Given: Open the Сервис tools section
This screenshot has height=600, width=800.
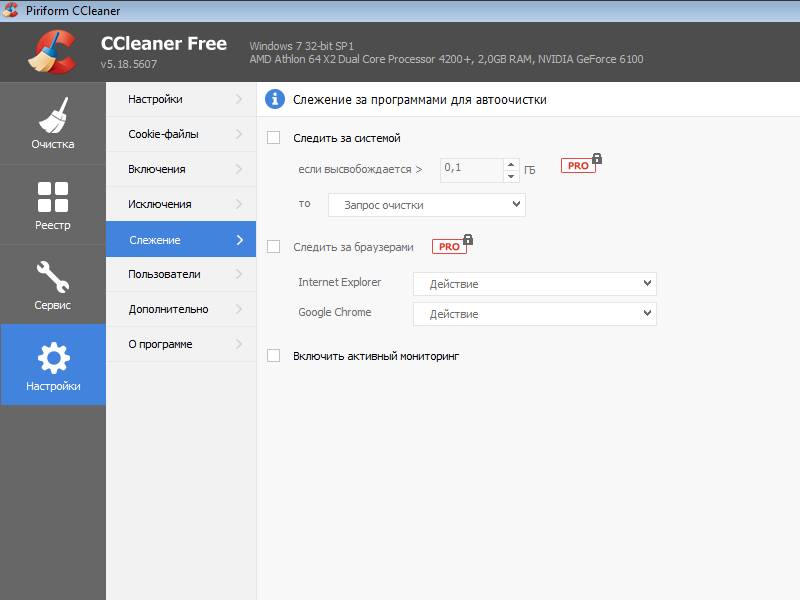Looking at the screenshot, I should [53, 285].
